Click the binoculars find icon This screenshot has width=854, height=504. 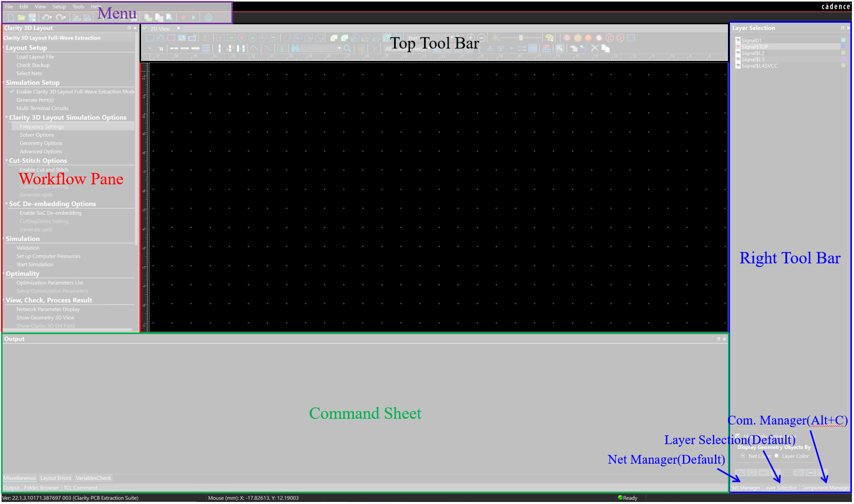(296, 48)
